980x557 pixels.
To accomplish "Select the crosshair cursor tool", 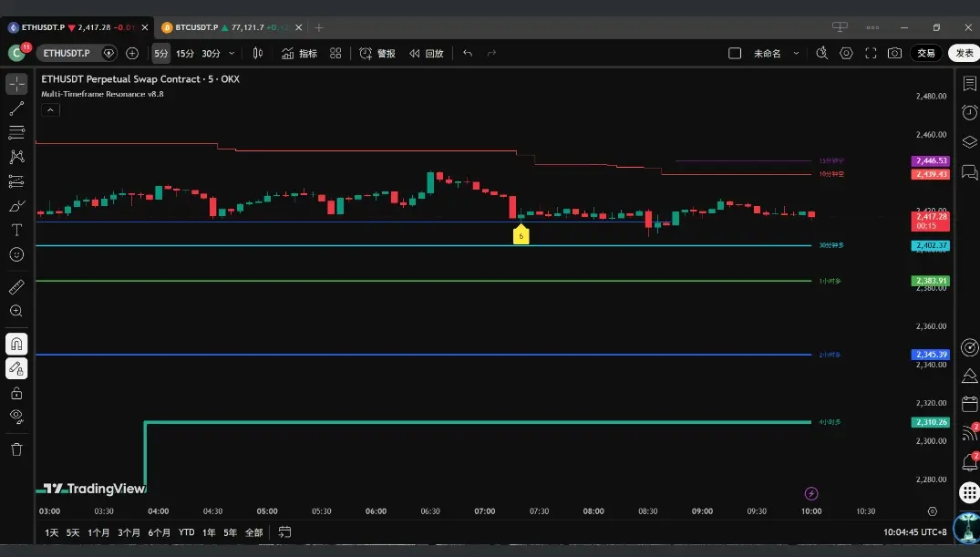I will [x=17, y=84].
